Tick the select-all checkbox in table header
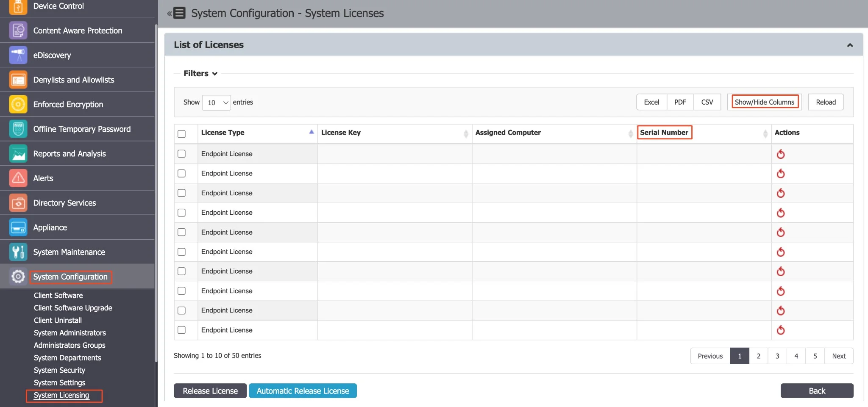Image resolution: width=868 pixels, height=407 pixels. click(181, 134)
